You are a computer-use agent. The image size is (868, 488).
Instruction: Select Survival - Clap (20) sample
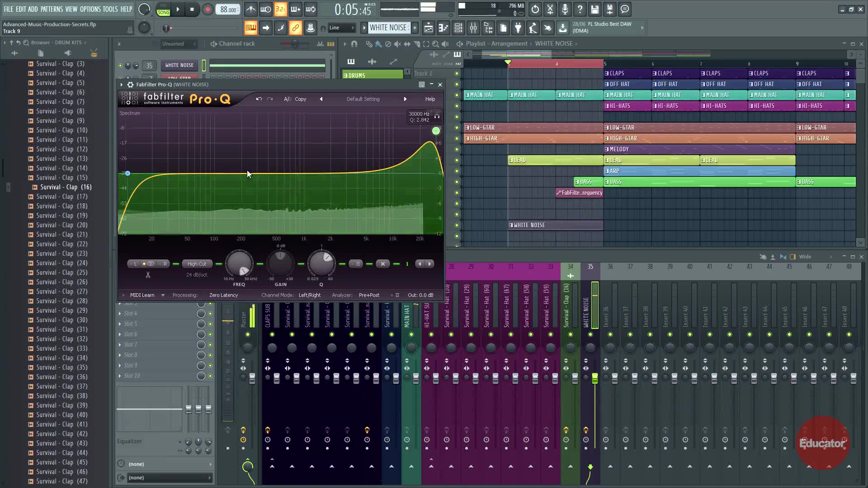pos(61,225)
